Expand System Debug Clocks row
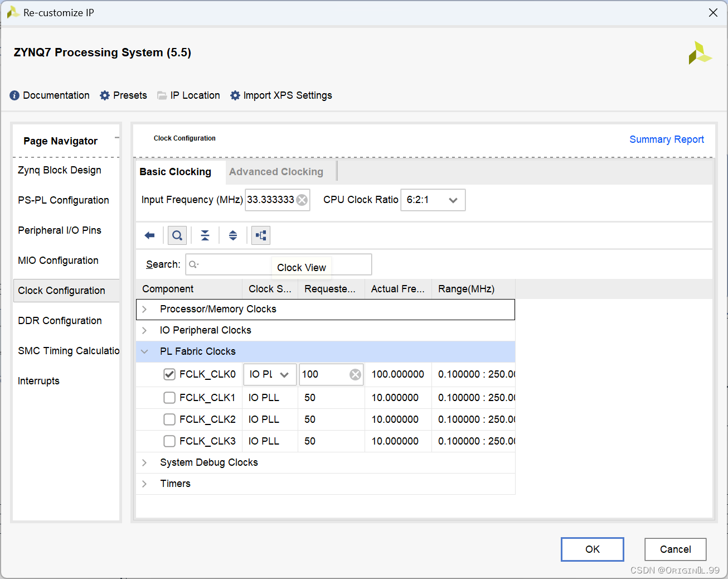The width and height of the screenshot is (728, 579). (144, 462)
